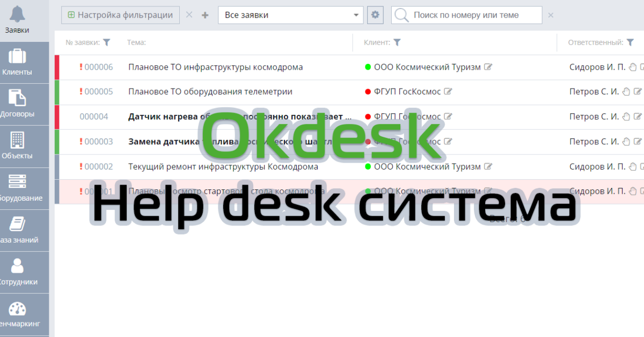Click the search field for номер или тема
Image resolution: width=644 pixels, height=337 pixels.
472,15
